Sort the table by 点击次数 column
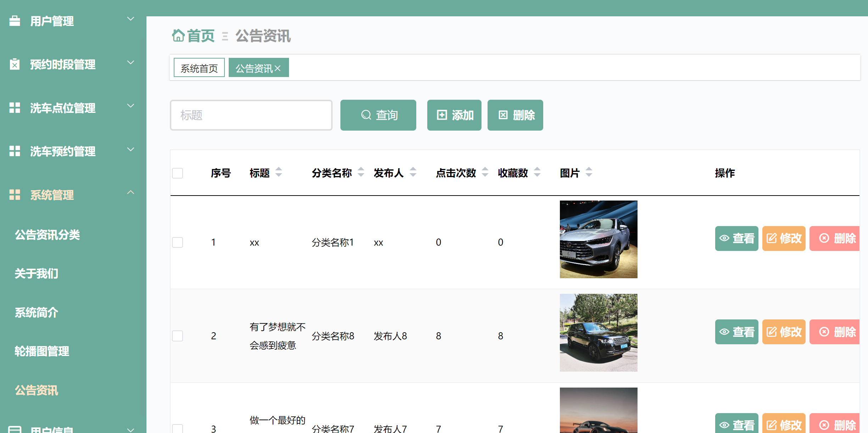The image size is (868, 433). pos(485,172)
